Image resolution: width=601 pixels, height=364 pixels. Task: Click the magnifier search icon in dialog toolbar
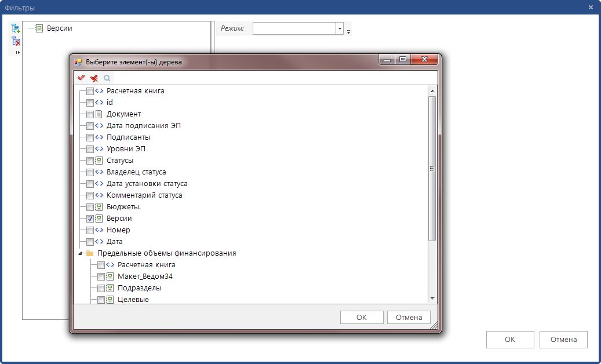[107, 78]
